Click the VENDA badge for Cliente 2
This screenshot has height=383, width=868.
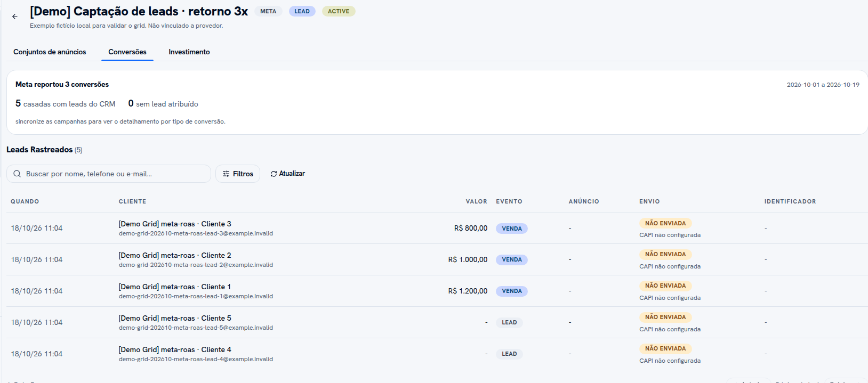click(x=512, y=260)
